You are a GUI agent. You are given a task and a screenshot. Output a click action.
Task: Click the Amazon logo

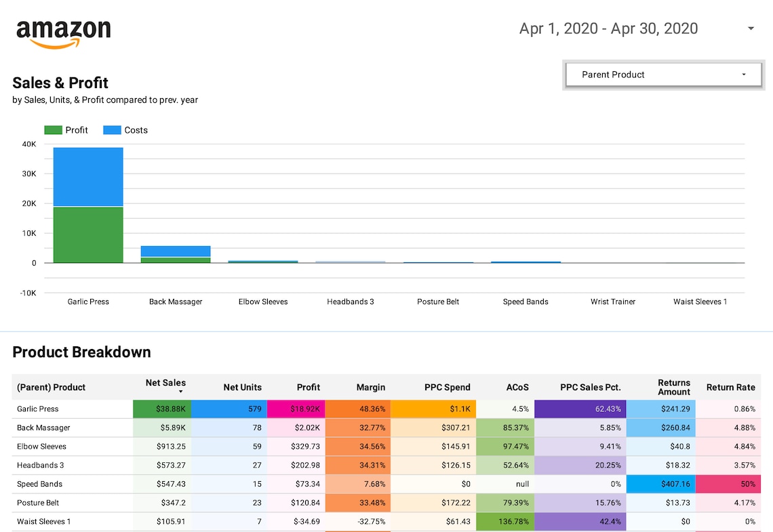[x=64, y=30]
